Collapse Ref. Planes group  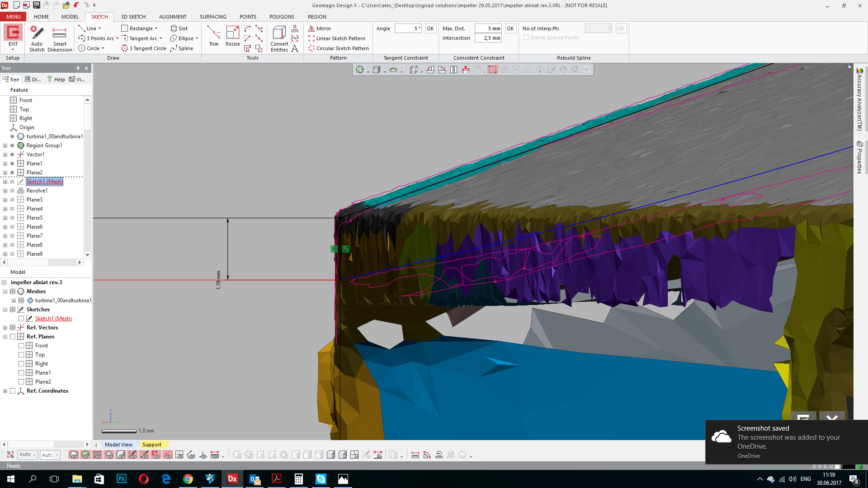(5, 337)
